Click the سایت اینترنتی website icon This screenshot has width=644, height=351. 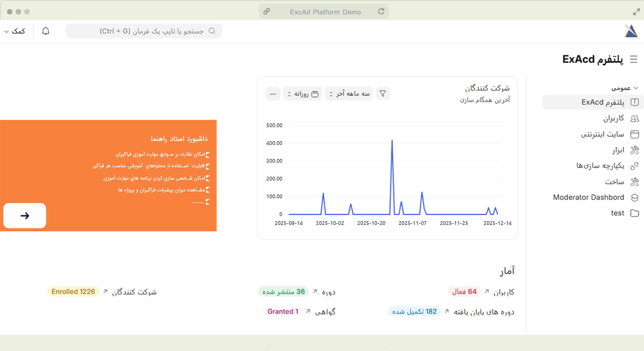[635, 134]
